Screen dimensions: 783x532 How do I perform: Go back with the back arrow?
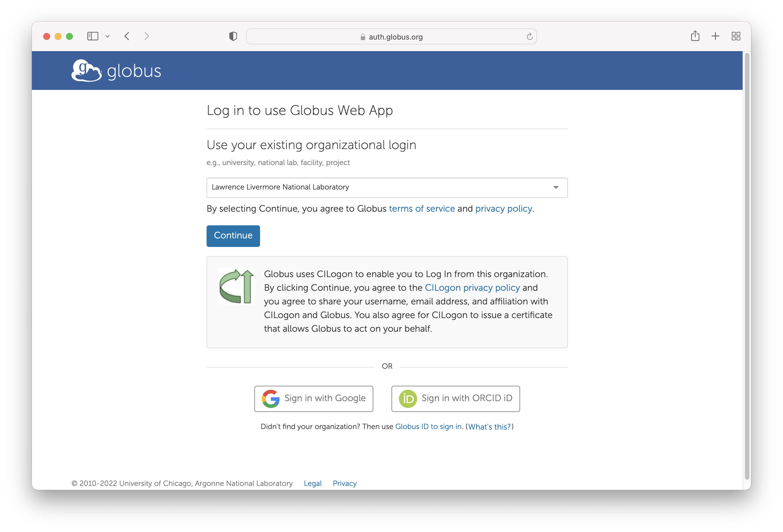(x=127, y=36)
